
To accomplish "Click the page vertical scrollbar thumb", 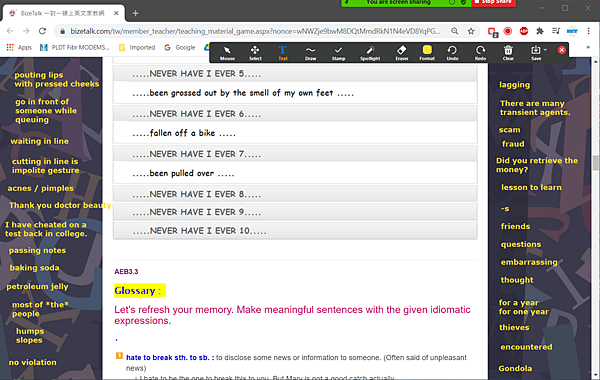I will point(595,163).
